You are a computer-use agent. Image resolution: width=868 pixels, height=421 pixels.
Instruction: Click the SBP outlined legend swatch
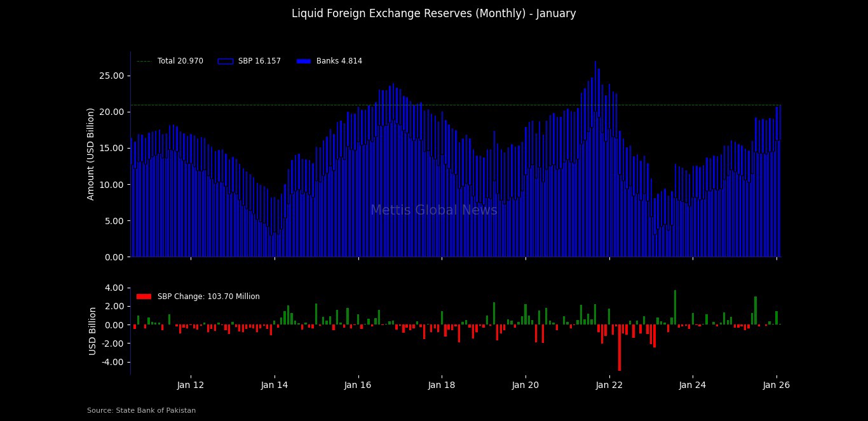pyautogui.click(x=225, y=62)
